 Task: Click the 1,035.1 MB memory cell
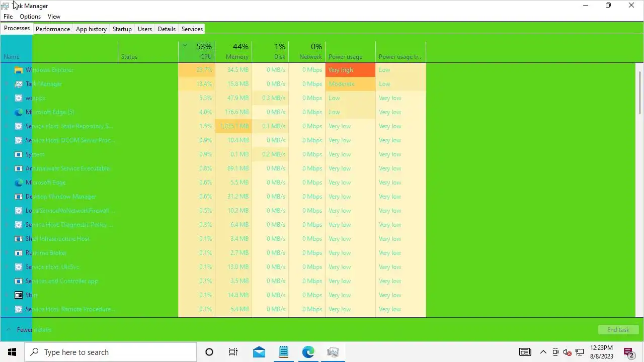[233, 126]
